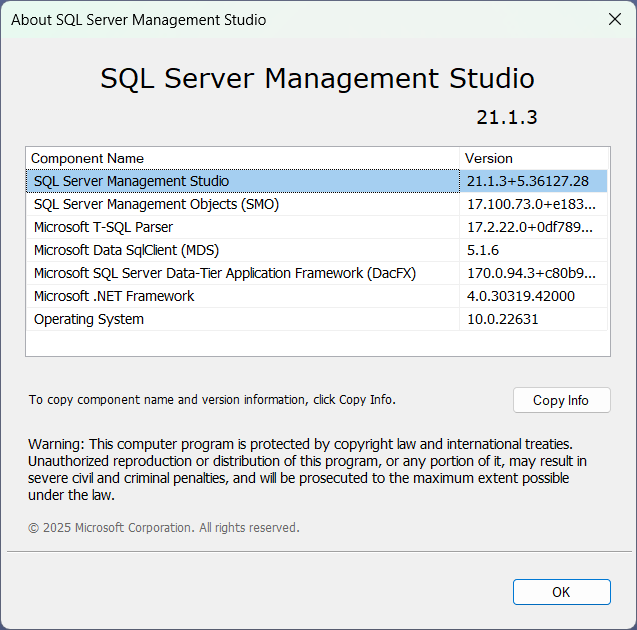The width and height of the screenshot is (637, 630).
Task: Select the DacFX framework row
Action: click(317, 273)
